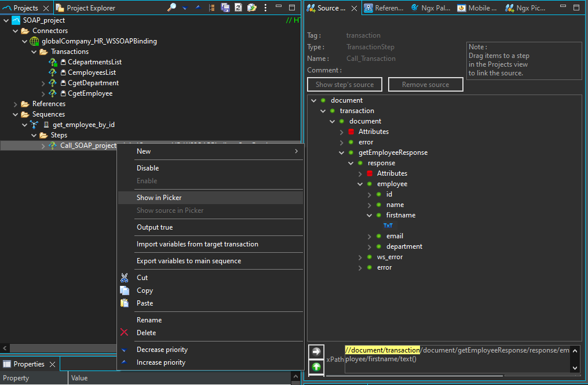Click the Collapse All icon in Projects toolbar
The image size is (588, 385).
tap(199, 8)
